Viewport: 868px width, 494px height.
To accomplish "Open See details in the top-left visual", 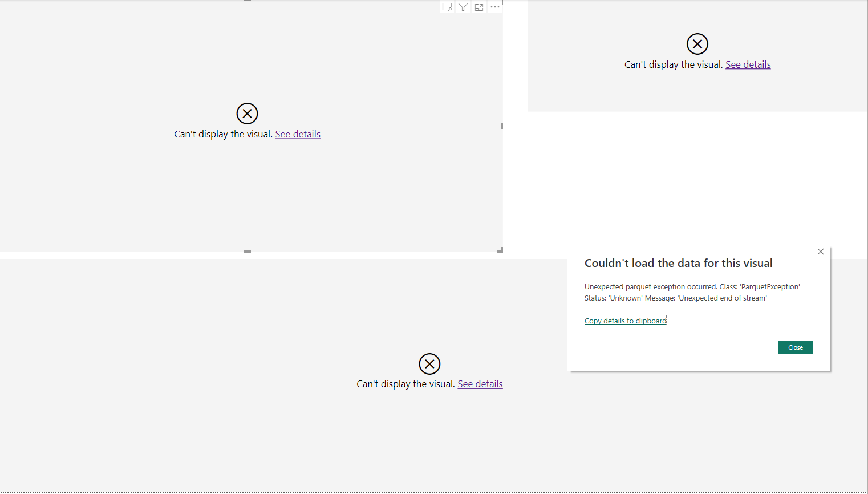I will pyautogui.click(x=298, y=134).
